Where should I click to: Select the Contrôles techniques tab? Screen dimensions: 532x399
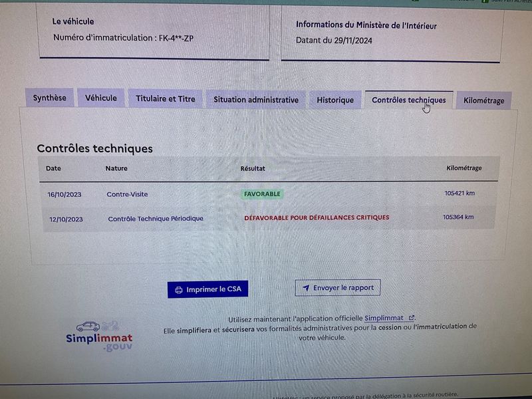point(409,100)
